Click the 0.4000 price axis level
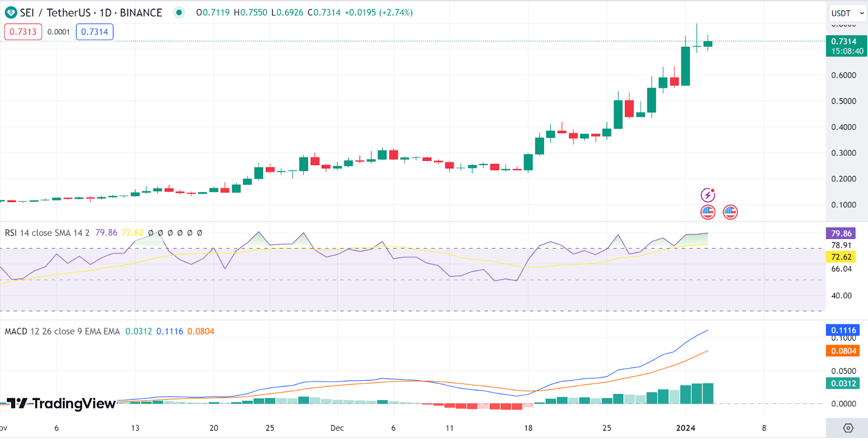Image resolution: width=868 pixels, height=441 pixels. [844, 127]
